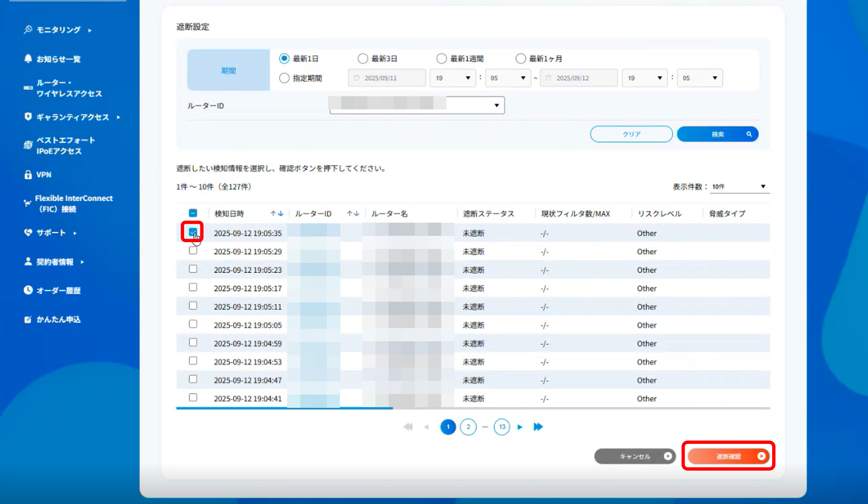This screenshot has width=868, height=504.
Task: Click the ギャランティアクセス shield icon
Action: pyautogui.click(x=28, y=117)
